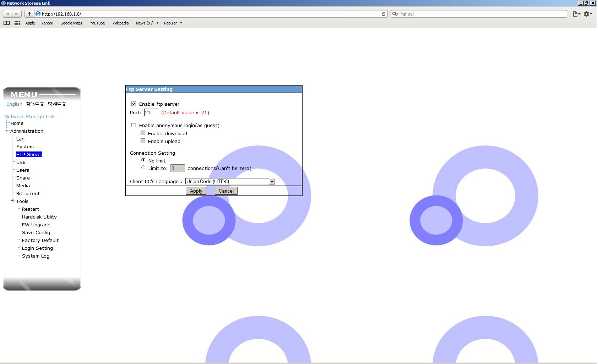Viewport: 598px width, 364px height.
Task: Open the Apple bookmark
Action: [30, 23]
